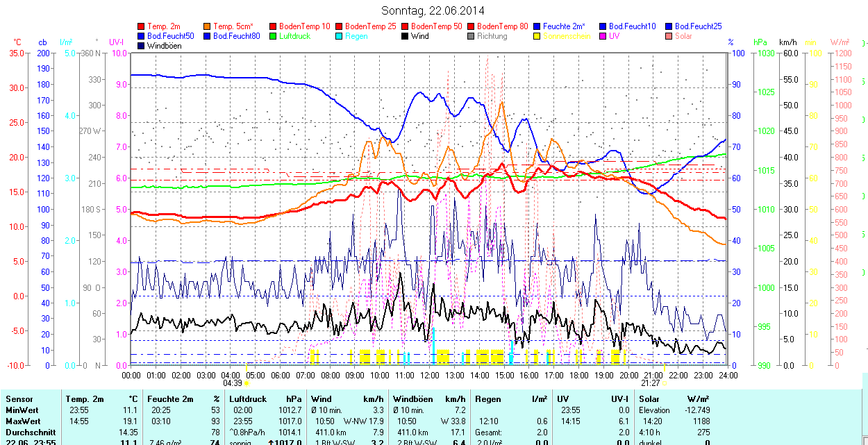The image size is (868, 445).
Task: Click the magenta UV legend swatch
Action: click(x=604, y=36)
